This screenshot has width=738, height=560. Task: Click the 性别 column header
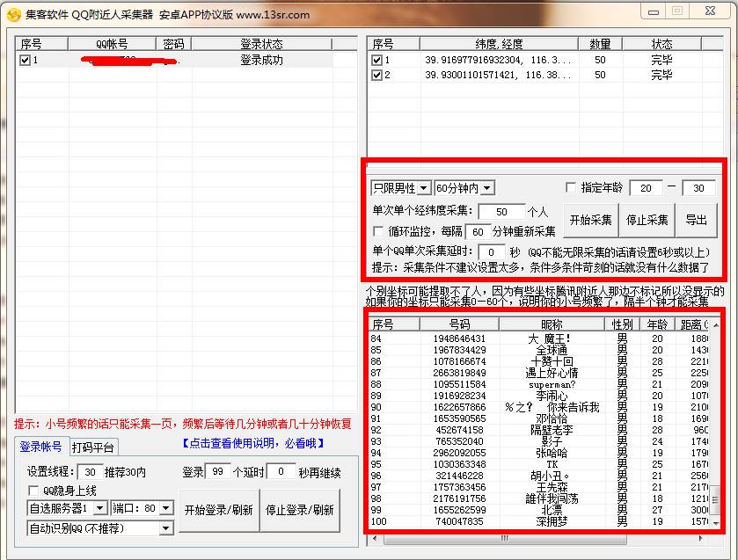coord(622,324)
